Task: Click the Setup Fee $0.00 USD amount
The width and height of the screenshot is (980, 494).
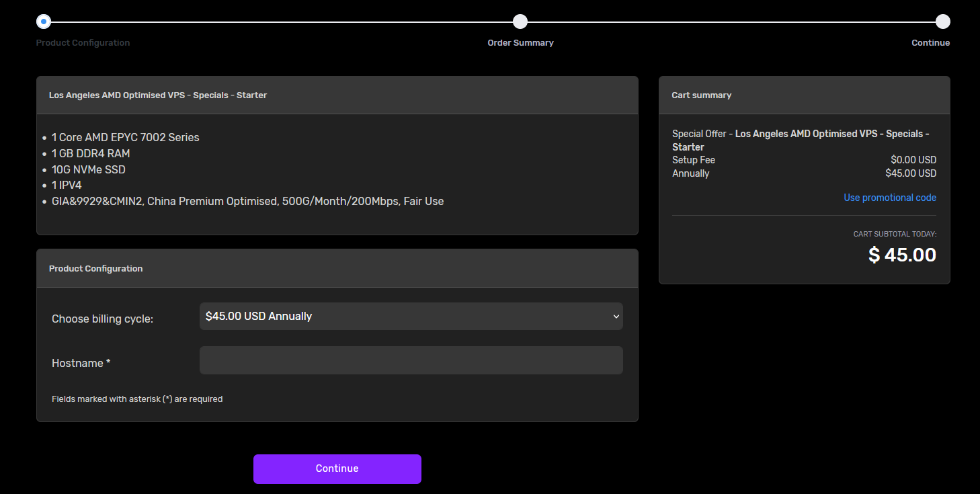Action: coord(913,160)
